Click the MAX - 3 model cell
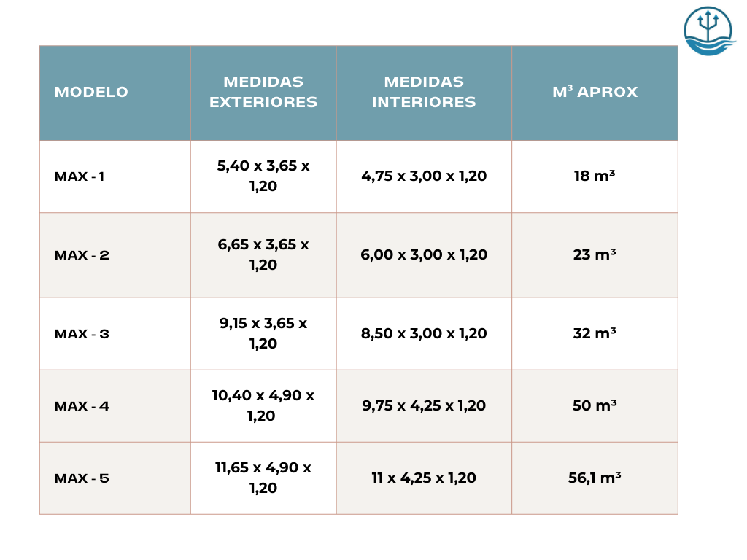The width and height of the screenshot is (747, 560). [82, 334]
